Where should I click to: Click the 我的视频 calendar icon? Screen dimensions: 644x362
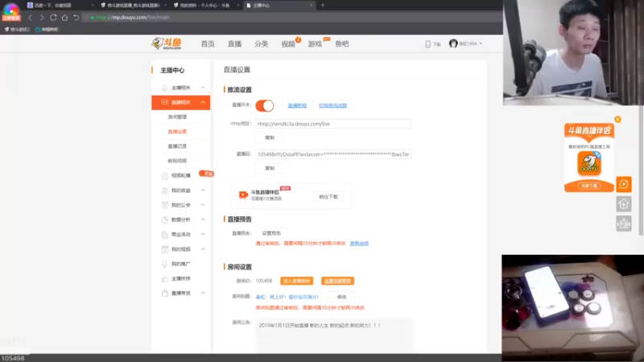tap(165, 249)
